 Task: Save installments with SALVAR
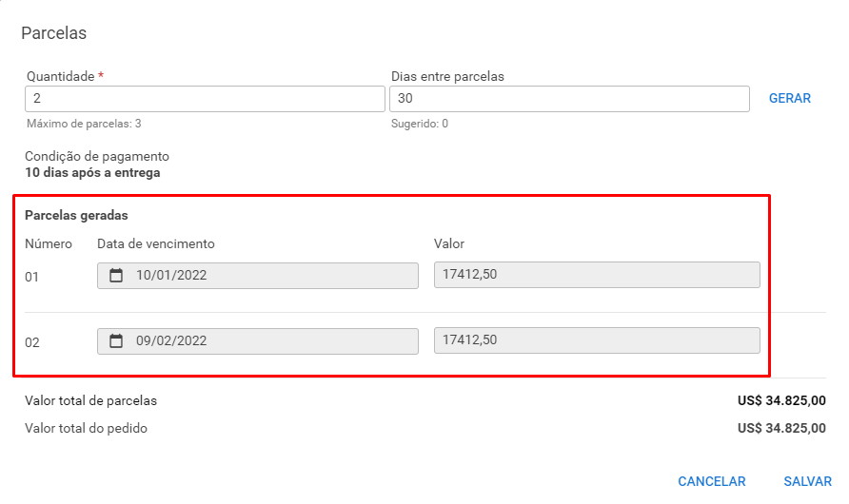pos(807,481)
